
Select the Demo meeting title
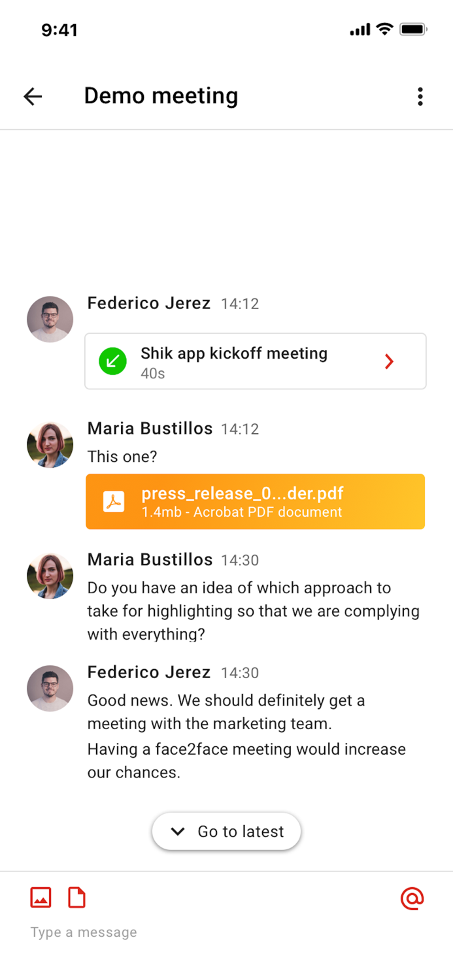tap(161, 96)
